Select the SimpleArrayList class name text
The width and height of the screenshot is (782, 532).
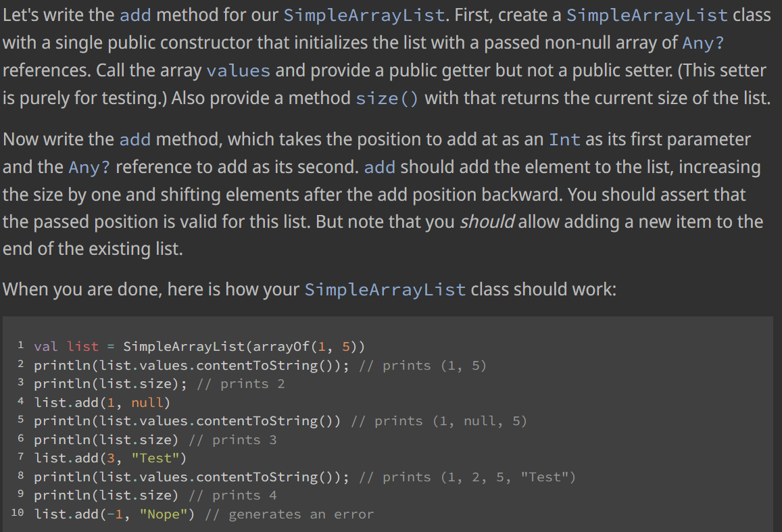tap(363, 15)
